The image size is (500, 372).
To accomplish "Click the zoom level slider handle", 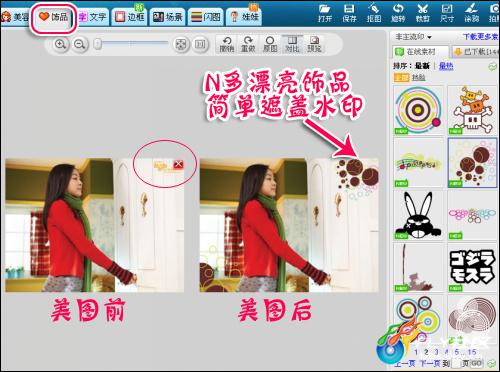I will pos(98,44).
